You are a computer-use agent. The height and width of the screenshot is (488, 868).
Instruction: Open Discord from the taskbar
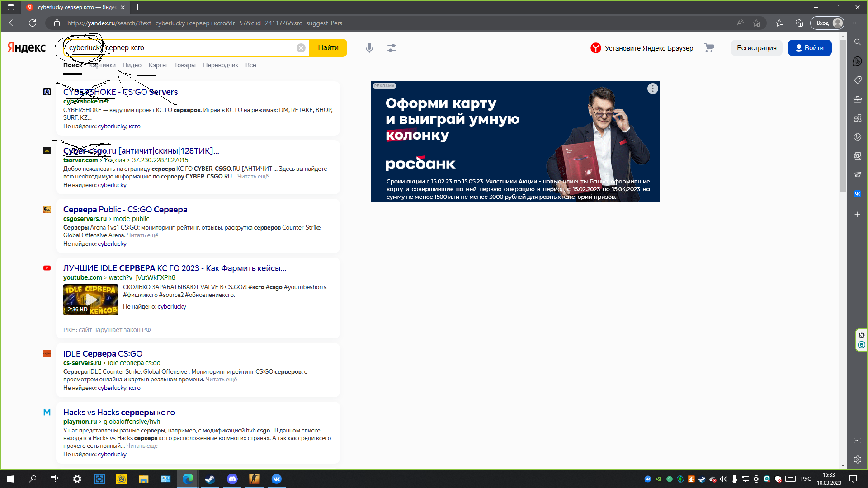[232, 479]
